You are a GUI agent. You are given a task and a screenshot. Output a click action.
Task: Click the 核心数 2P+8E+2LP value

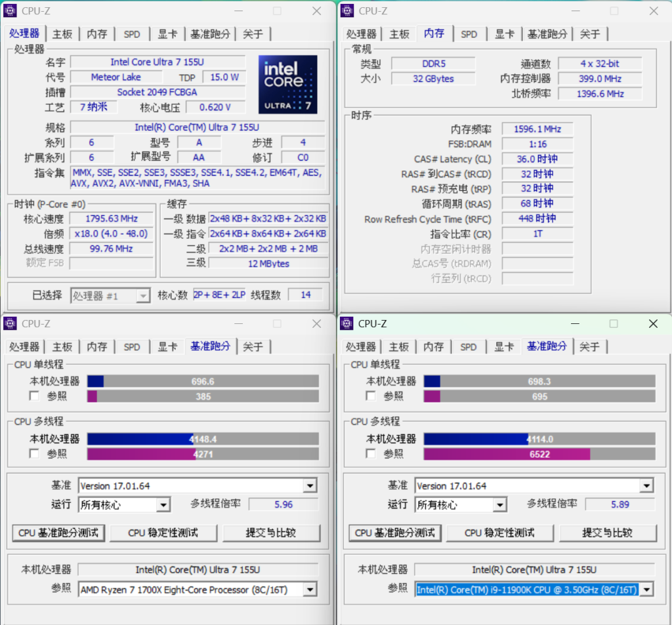219,294
